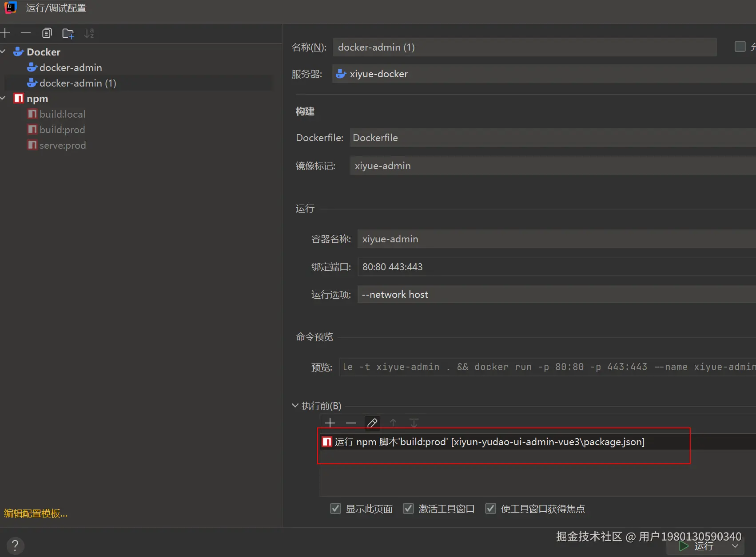This screenshot has width=756, height=557.
Task: Move before-launch task up
Action: click(393, 423)
